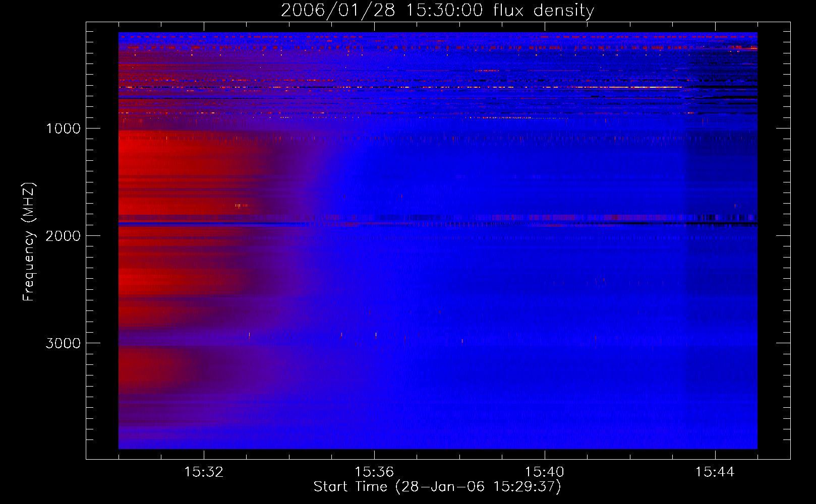Click the '1000' frequency tick label
Screen dimensions: 816x504
(x=63, y=129)
